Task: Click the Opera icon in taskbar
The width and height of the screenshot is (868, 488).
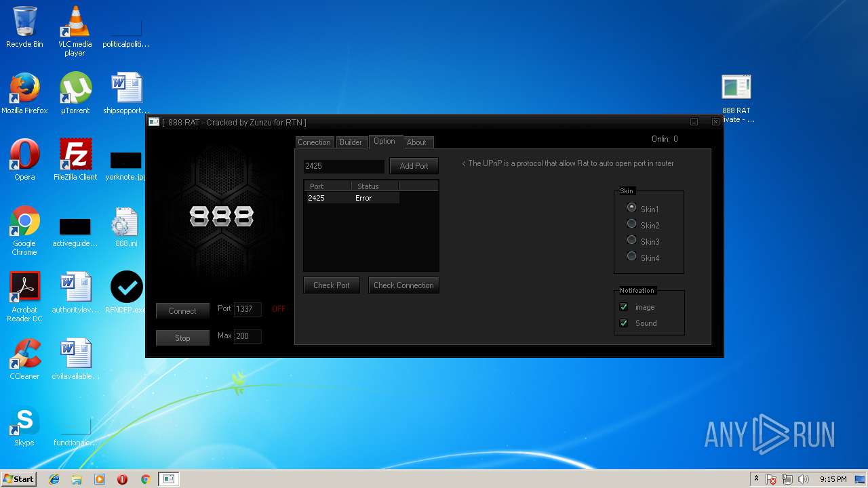Action: pyautogui.click(x=122, y=479)
